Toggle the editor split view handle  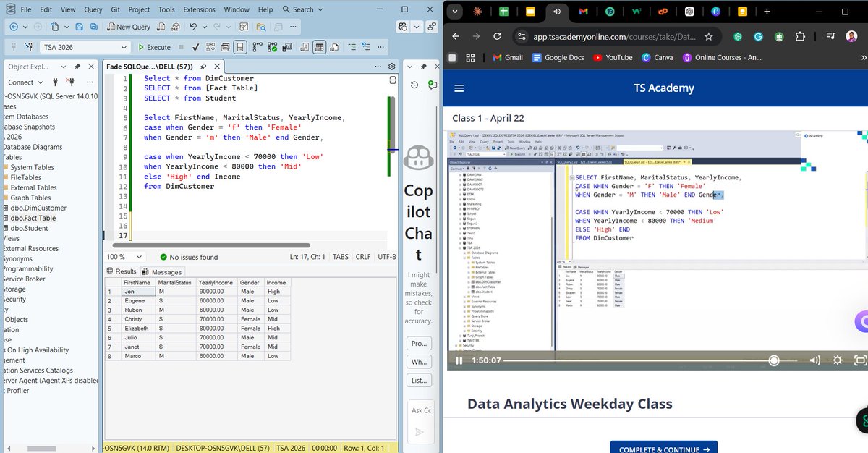[393, 79]
